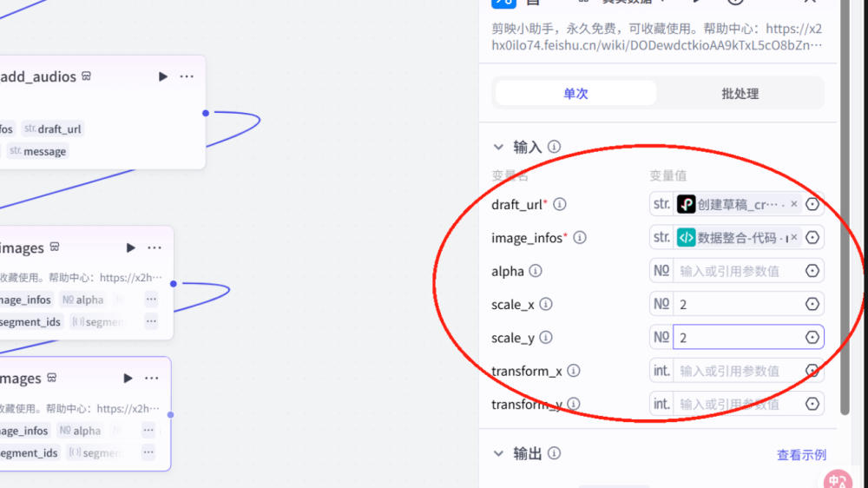The image size is (868, 488).
Task: Open variable picker for draft_url value
Action: pos(812,204)
